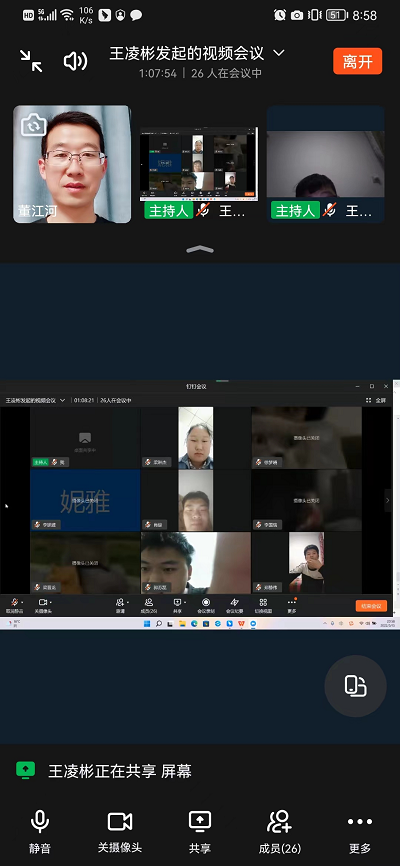This screenshot has width=400, height=866.
Task: Tap 主持人 badge on the middle thumbnail
Action: coord(169,210)
